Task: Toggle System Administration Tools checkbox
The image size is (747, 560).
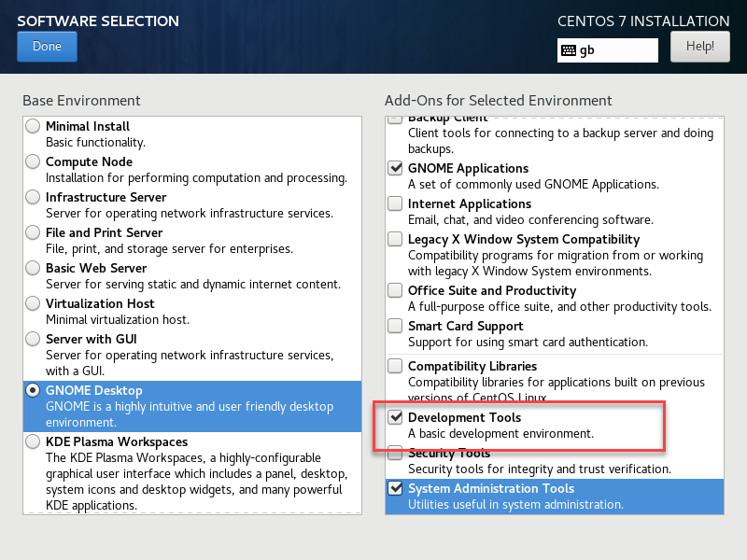Action: click(x=395, y=488)
